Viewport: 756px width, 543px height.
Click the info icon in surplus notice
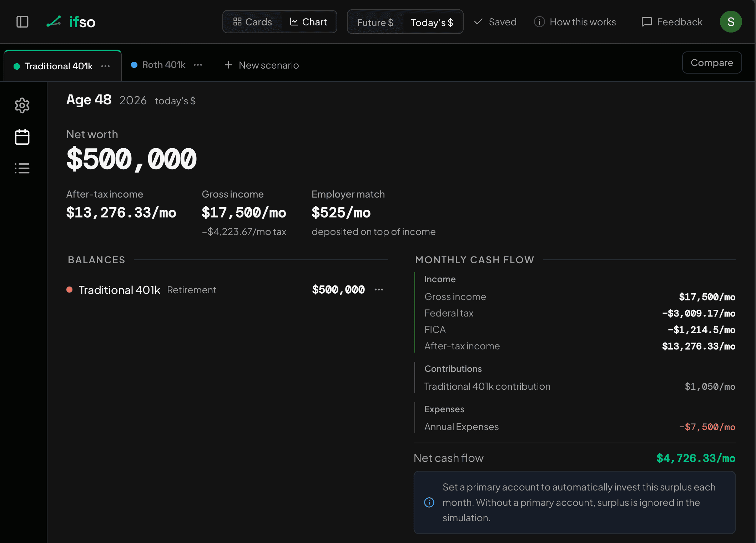(429, 502)
